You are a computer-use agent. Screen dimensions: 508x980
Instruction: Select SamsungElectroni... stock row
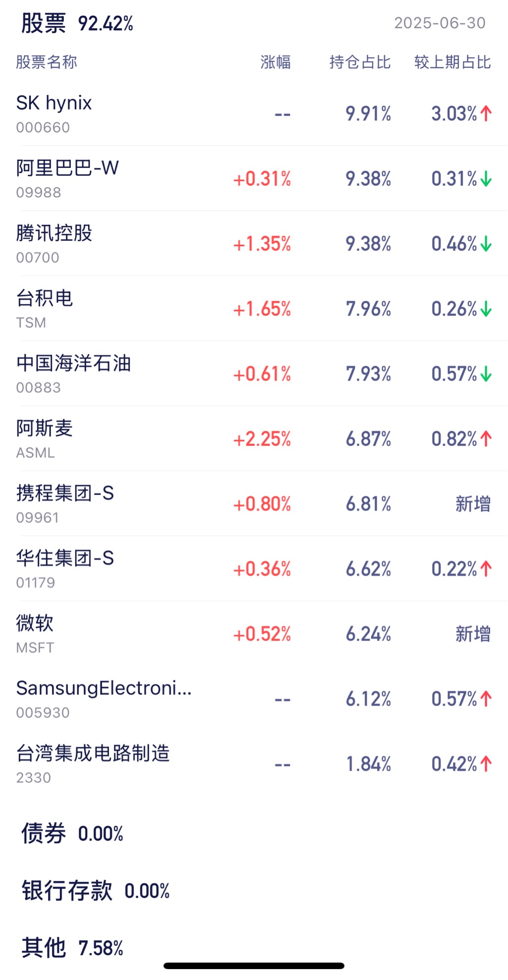[x=254, y=699]
